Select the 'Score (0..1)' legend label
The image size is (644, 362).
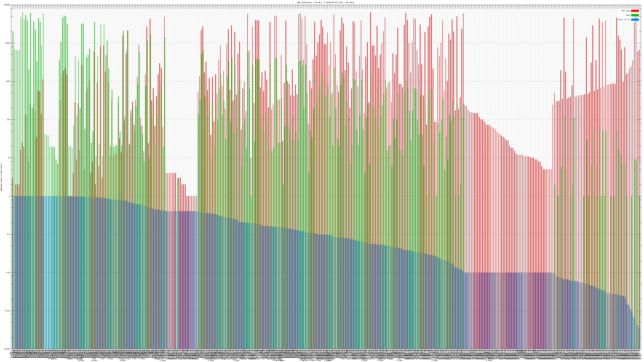[624, 20]
